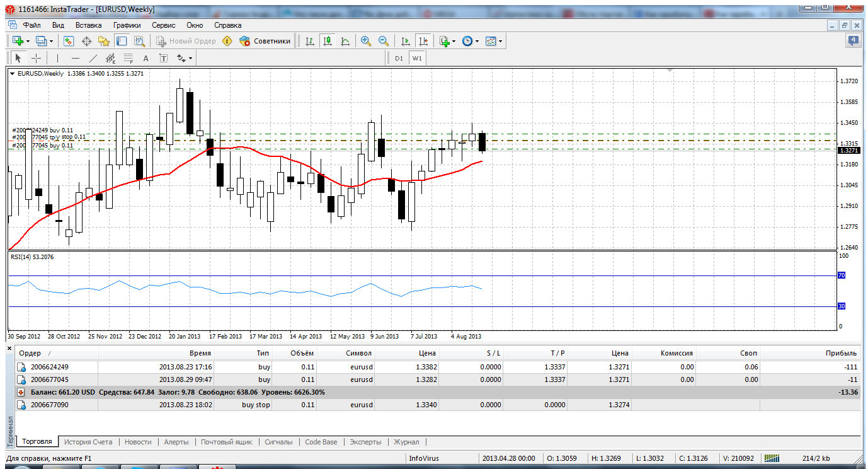Select the crosshair cursor tool
The height and width of the screenshot is (469, 868).
point(37,59)
